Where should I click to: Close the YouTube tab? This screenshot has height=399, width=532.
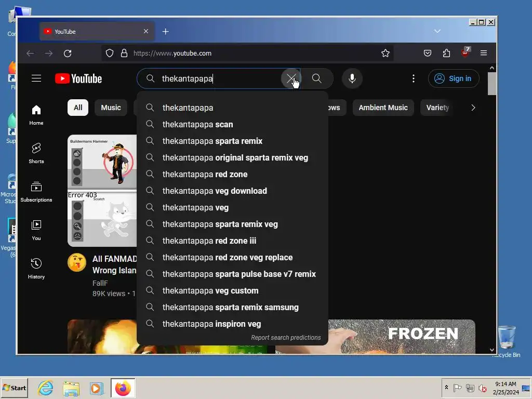[x=146, y=31]
